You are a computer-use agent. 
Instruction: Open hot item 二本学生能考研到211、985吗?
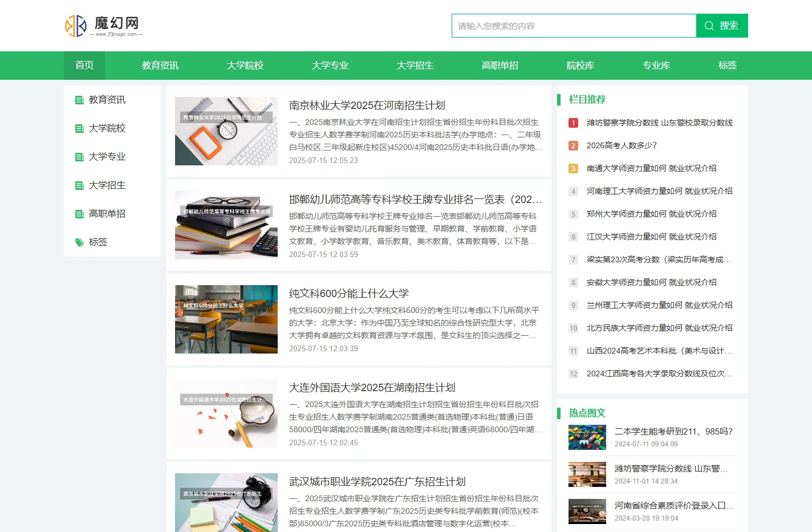[673, 432]
